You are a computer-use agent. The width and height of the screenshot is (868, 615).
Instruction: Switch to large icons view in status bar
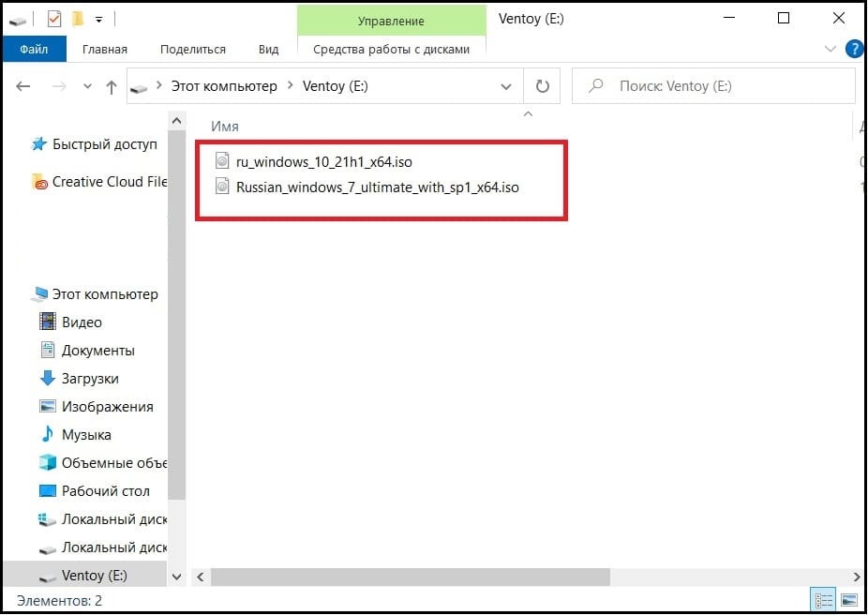pyautogui.click(x=849, y=601)
